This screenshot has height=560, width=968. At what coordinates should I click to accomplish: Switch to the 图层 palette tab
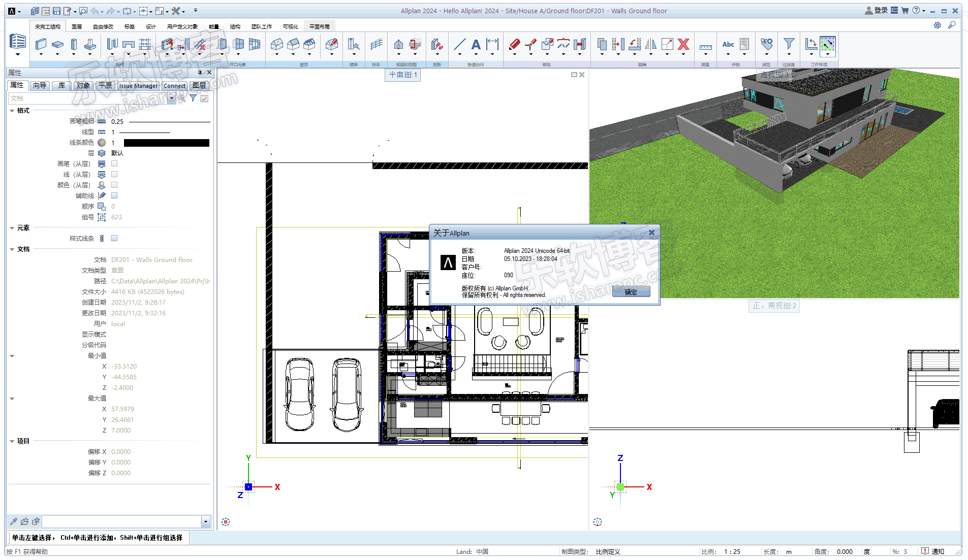point(200,85)
